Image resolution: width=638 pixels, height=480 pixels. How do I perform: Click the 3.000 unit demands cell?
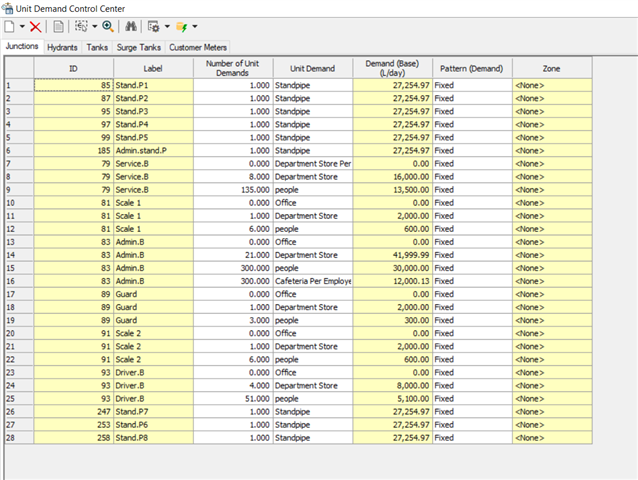click(232, 320)
